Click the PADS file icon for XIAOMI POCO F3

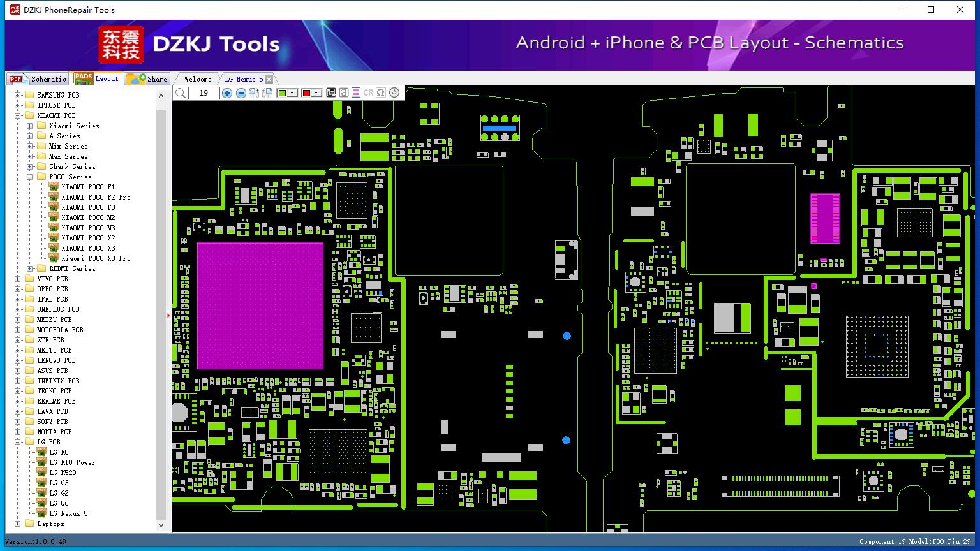tap(54, 207)
